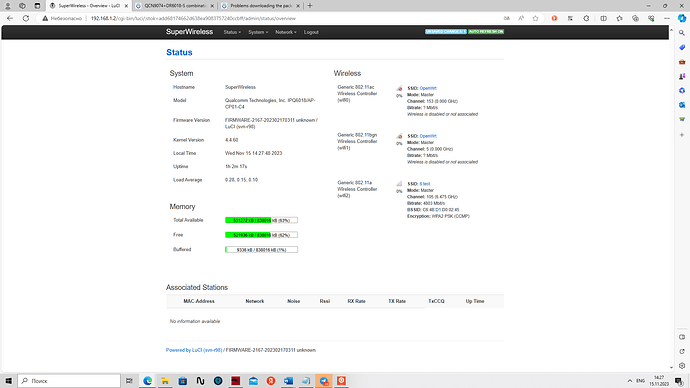Open Task View on the taskbar
The image size is (690, 388).
coord(129,381)
